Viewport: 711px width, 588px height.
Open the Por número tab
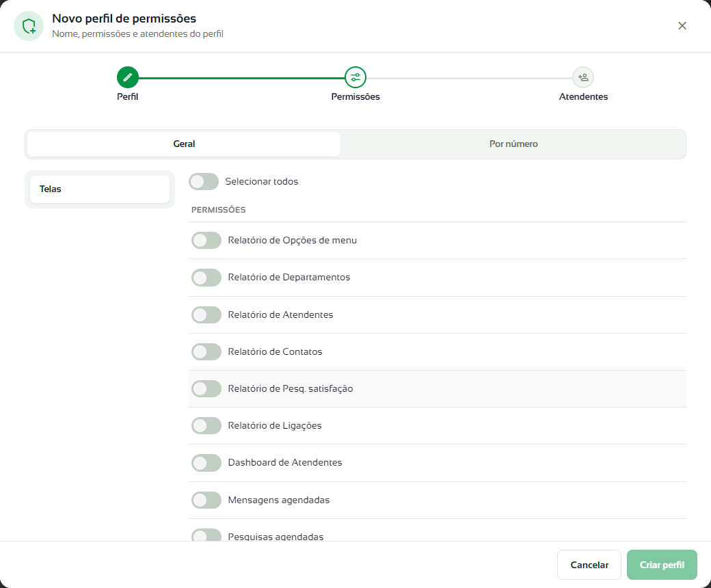tap(513, 144)
